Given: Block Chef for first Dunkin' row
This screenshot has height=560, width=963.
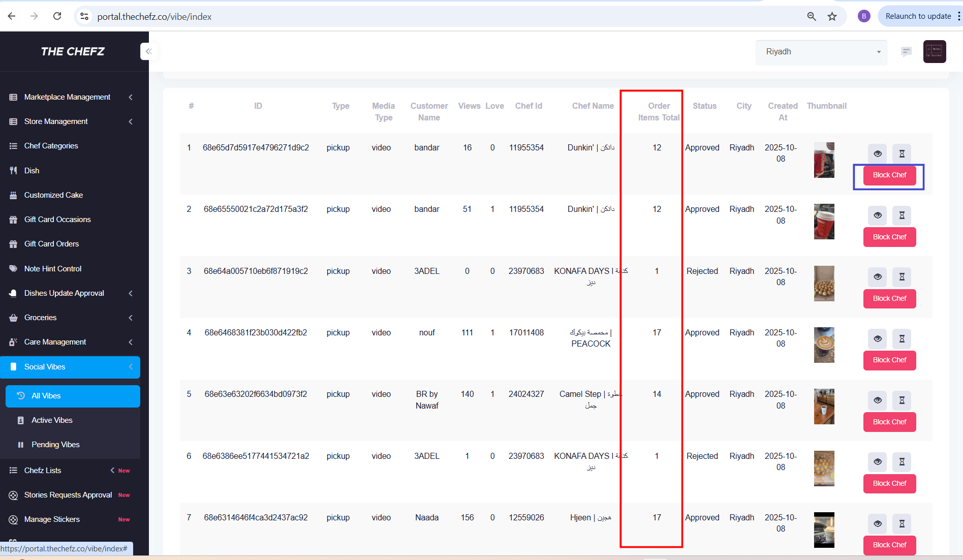Looking at the screenshot, I should coord(889,175).
